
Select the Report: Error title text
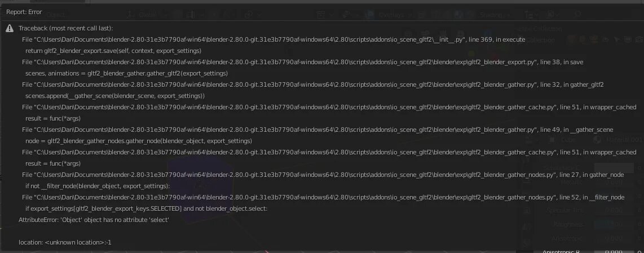pyautogui.click(x=24, y=12)
